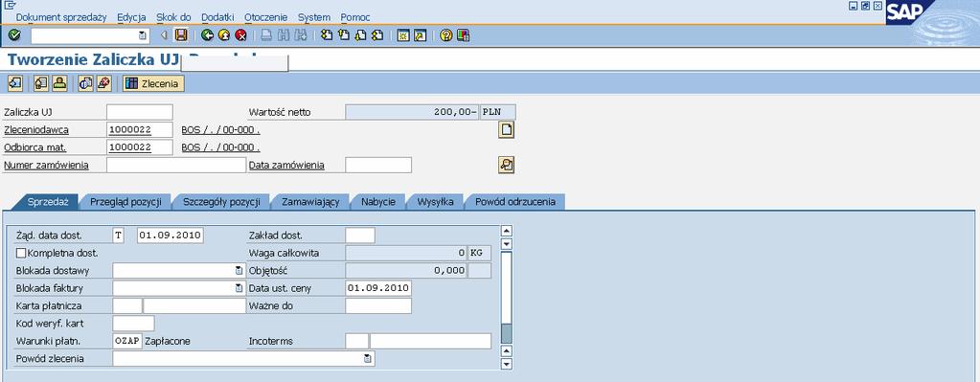
Task: Click the Kod weryf. kart field
Action: click(x=134, y=324)
